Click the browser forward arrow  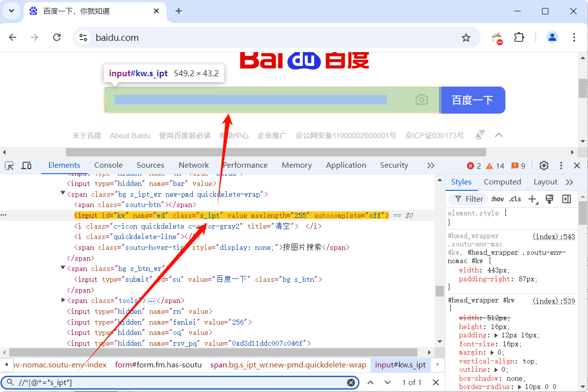pyautogui.click(x=34, y=37)
